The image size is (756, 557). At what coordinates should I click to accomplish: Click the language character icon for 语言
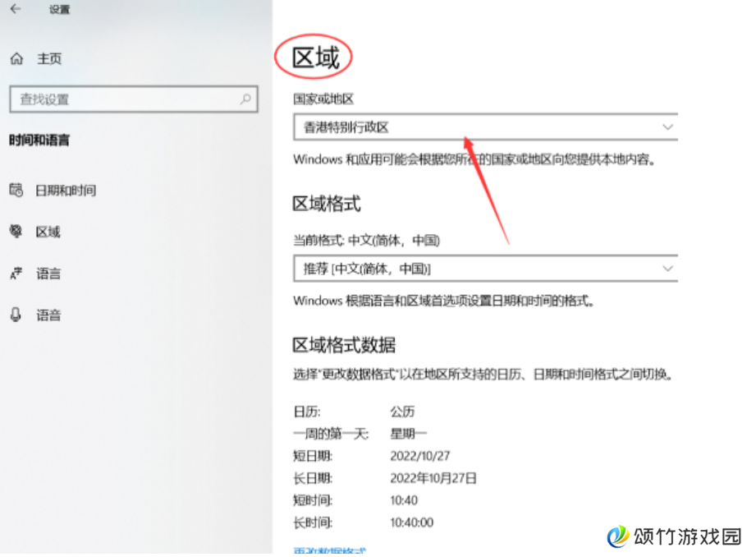pyautogui.click(x=16, y=274)
